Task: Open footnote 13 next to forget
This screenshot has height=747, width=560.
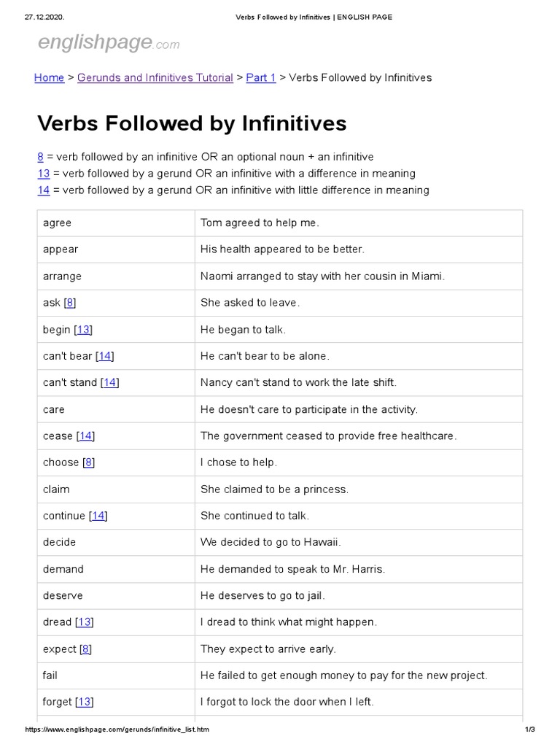Action: point(85,702)
